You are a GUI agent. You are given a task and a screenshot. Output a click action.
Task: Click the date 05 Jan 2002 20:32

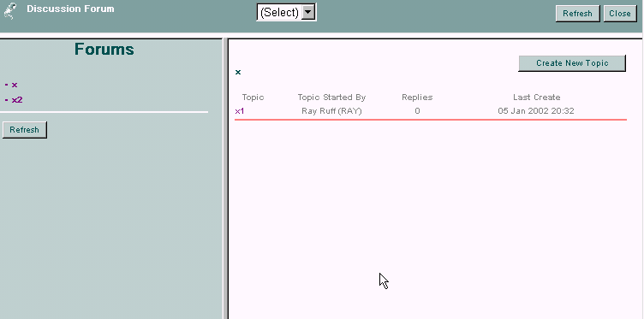tap(536, 111)
